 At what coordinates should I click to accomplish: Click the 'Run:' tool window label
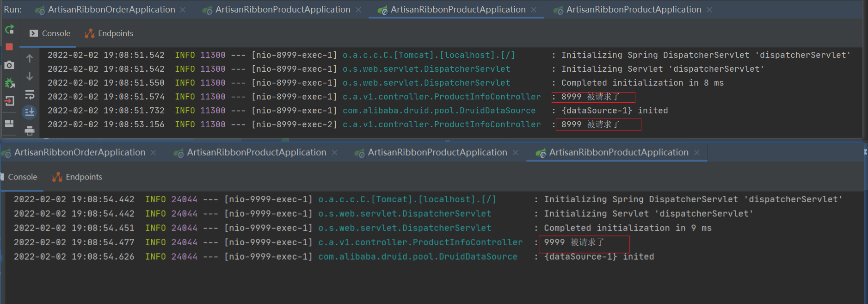[12, 9]
